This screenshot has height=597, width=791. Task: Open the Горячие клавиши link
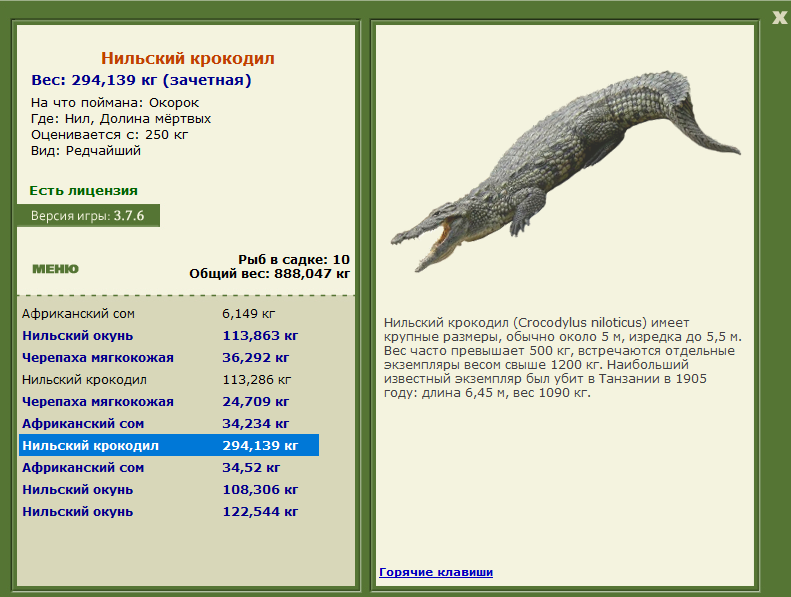point(436,572)
